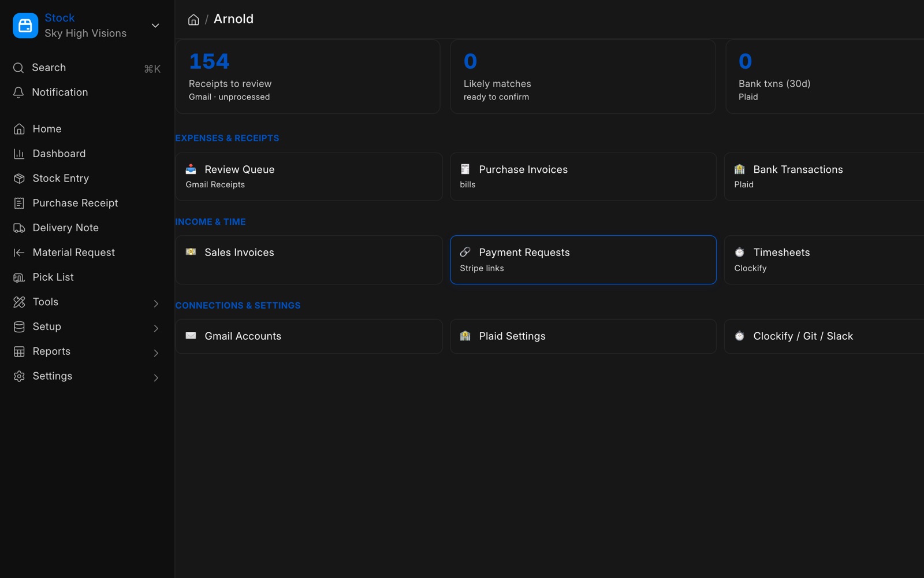
Task: Expand the Setup section chevron
Action: click(156, 328)
